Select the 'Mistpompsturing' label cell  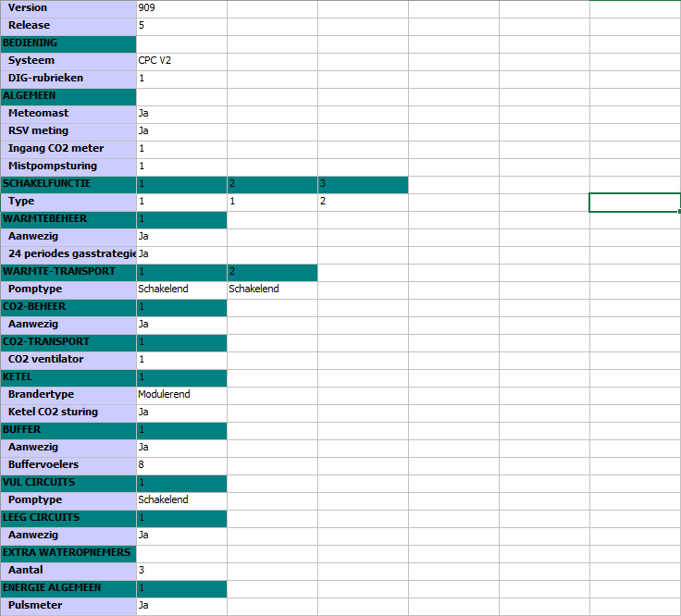point(68,166)
